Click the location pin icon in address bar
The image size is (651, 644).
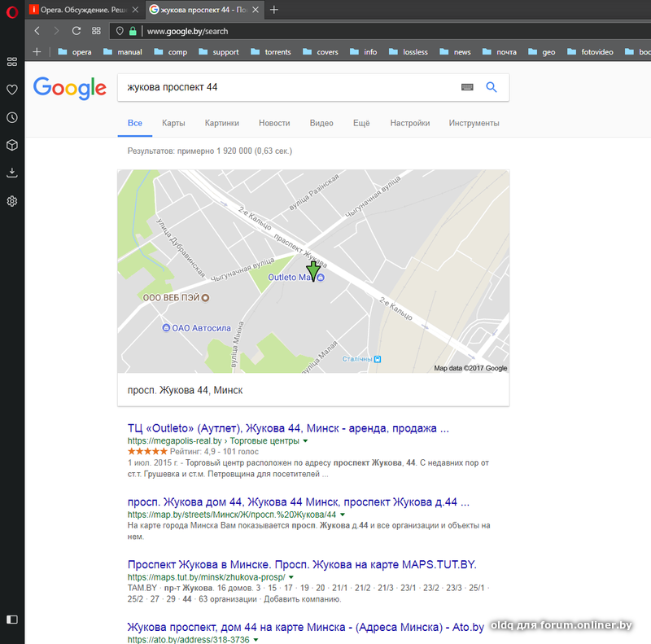120,31
